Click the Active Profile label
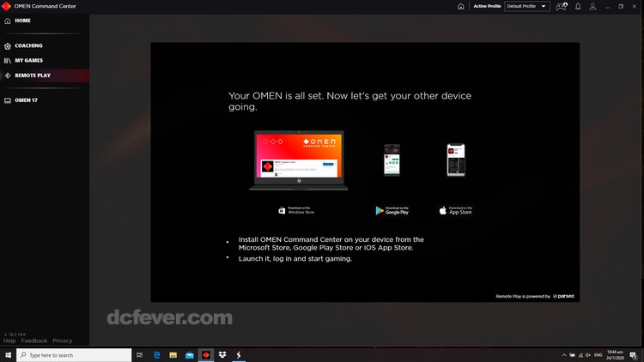This screenshot has height=362, width=644. 487,6
